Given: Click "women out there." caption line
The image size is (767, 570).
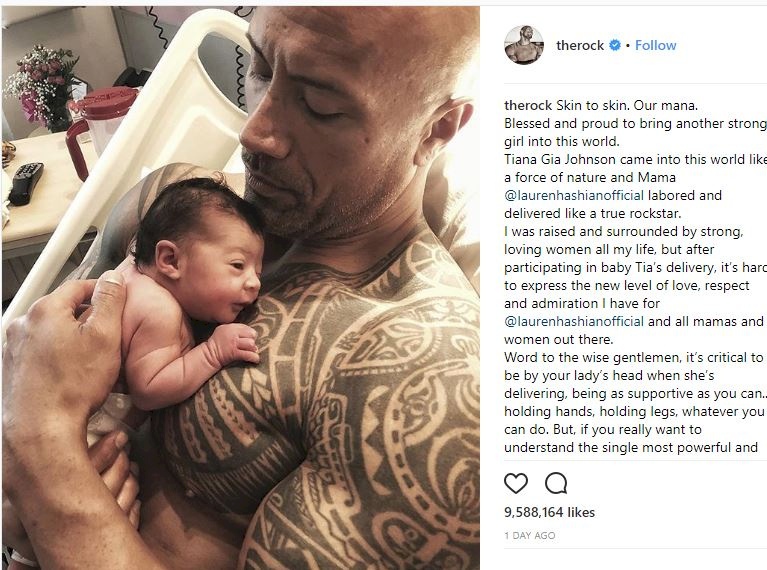Looking at the screenshot, I should tap(559, 340).
